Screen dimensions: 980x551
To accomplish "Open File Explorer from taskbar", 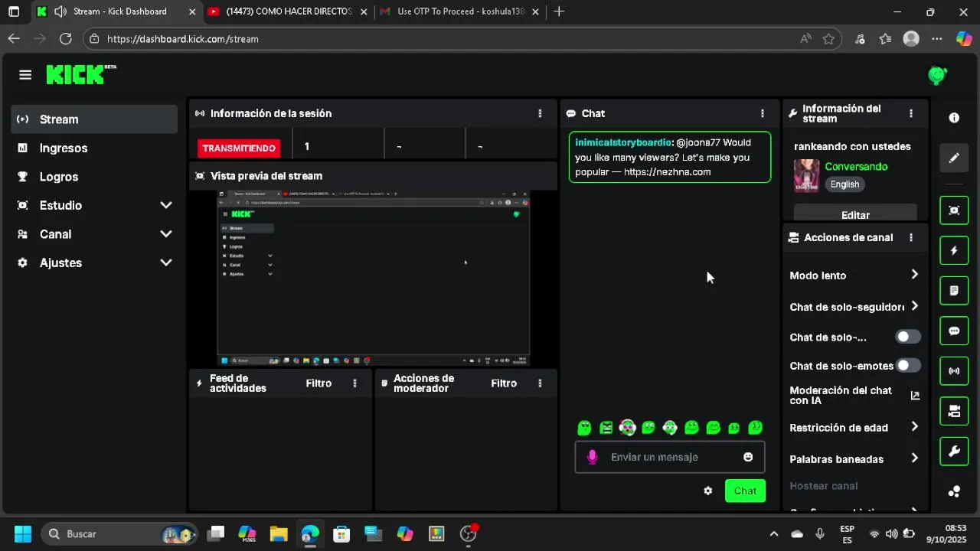I will 278,533.
